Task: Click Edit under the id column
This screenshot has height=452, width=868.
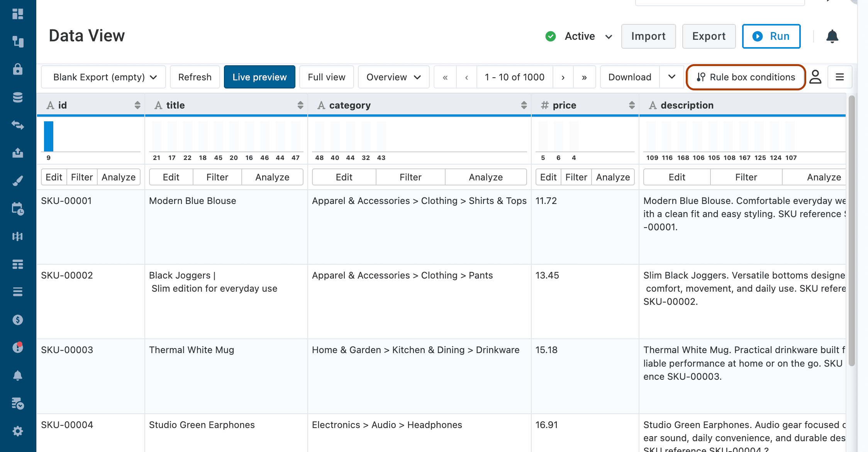Action: (54, 177)
